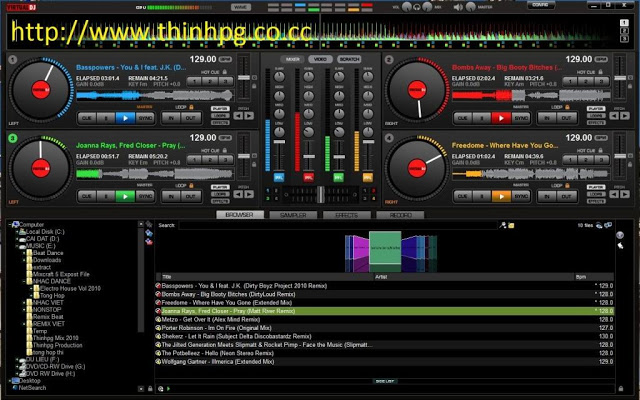Open the CONFIG settings button

tap(541, 5)
